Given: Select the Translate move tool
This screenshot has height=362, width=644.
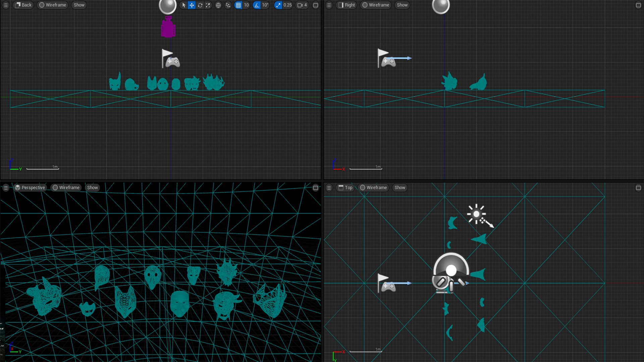Looking at the screenshot, I should [192, 5].
